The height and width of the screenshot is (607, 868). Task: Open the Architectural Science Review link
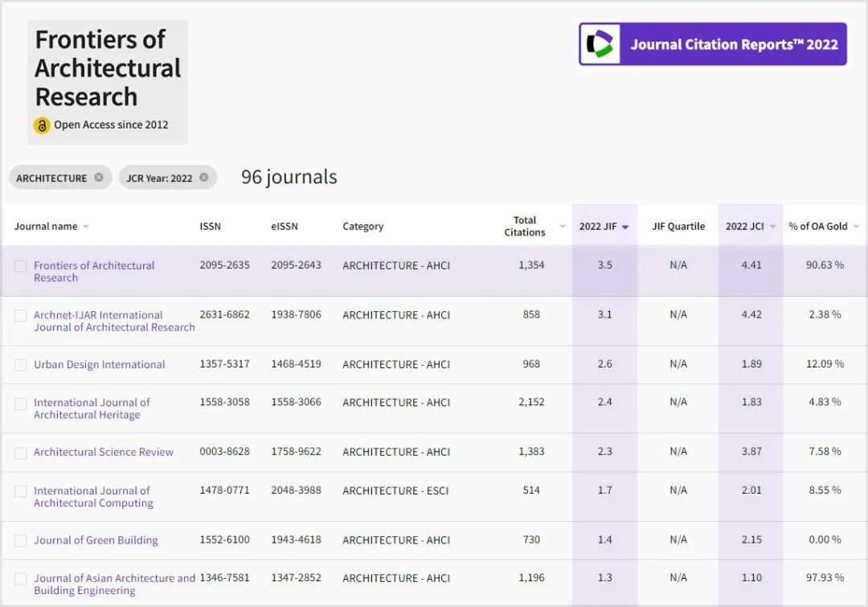tap(104, 452)
